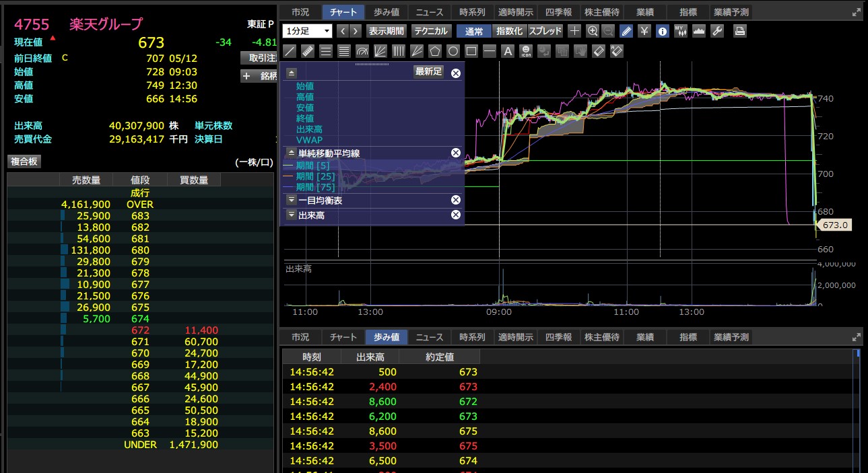Open 業績予測 tab in lower panel
Image resolution: width=868 pixels, height=473 pixels.
731,337
